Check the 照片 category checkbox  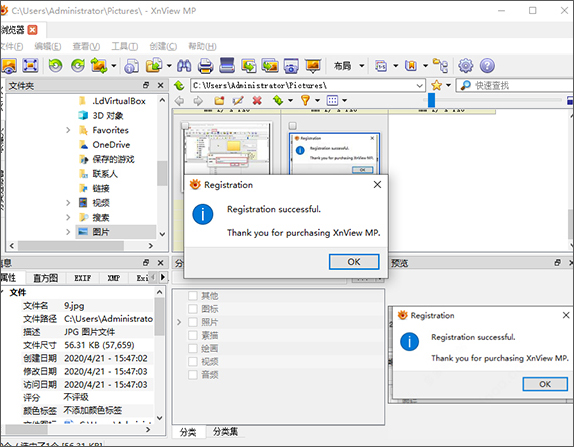point(193,322)
